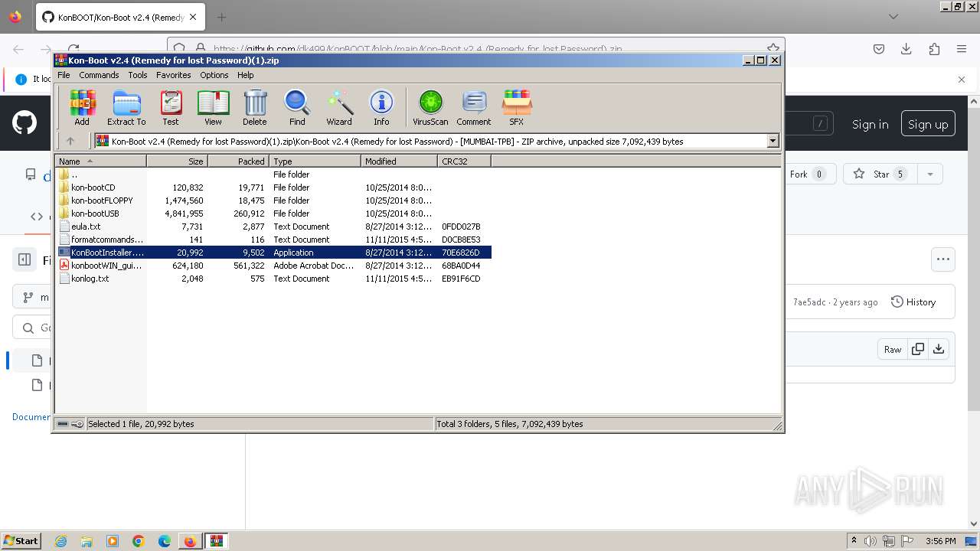Sort files by Name column header
This screenshot has width=980, height=551.
(100, 161)
